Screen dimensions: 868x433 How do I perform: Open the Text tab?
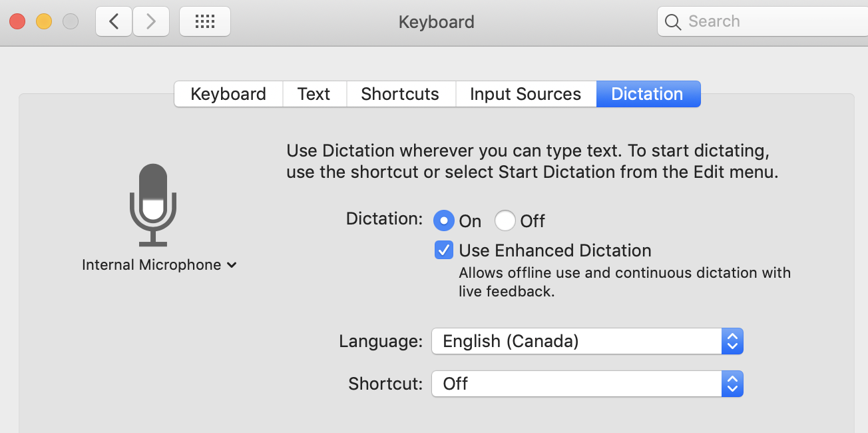(x=314, y=94)
